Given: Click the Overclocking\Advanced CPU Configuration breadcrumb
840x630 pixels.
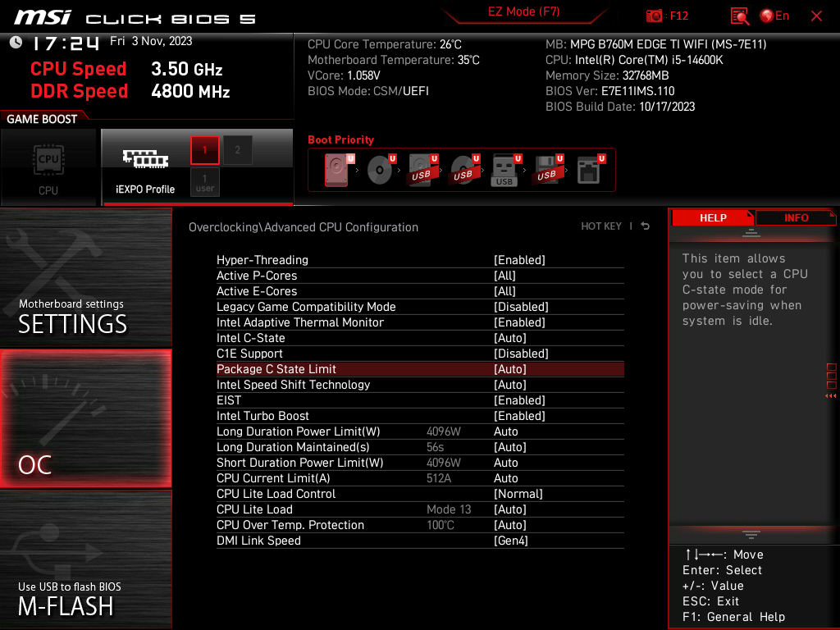Looking at the screenshot, I should [304, 227].
